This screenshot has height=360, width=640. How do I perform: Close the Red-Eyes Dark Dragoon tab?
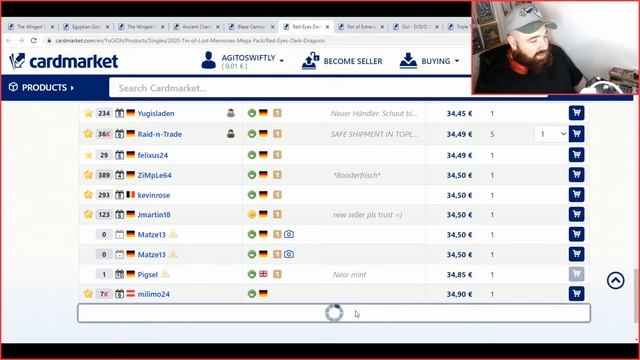click(x=327, y=27)
